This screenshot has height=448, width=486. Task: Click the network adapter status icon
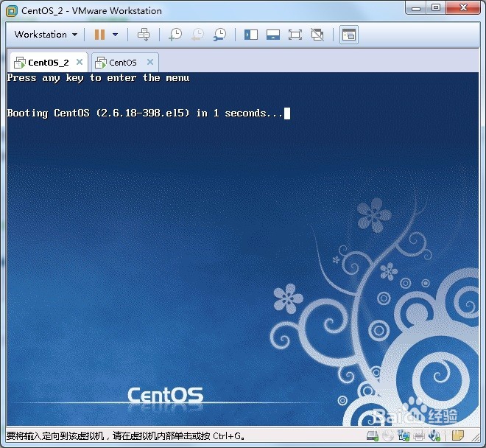pyautogui.click(x=404, y=436)
